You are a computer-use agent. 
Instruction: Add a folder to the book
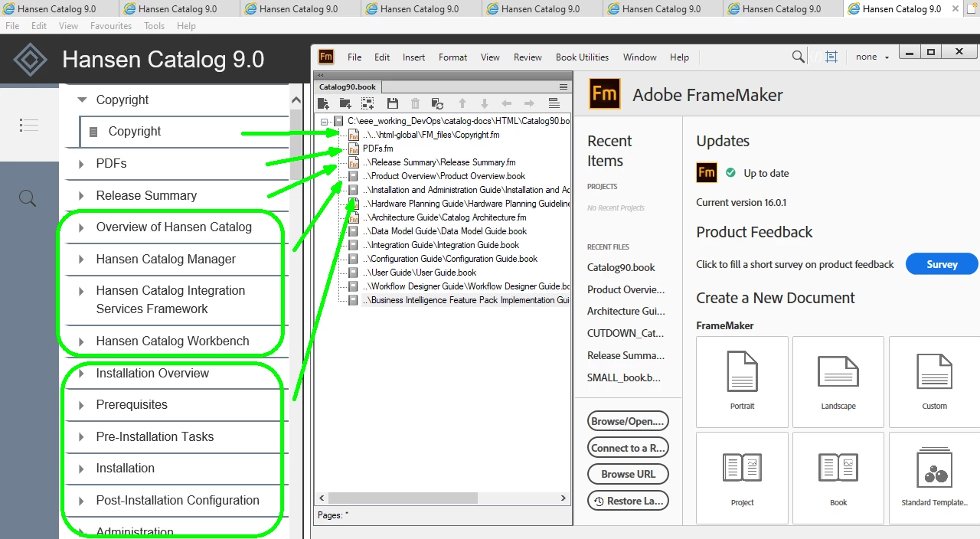pos(345,103)
